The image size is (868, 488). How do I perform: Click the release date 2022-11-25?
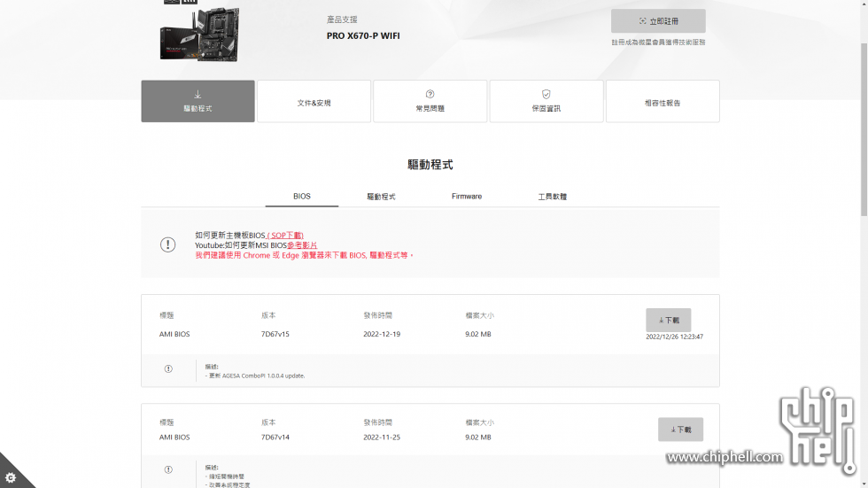pyautogui.click(x=382, y=438)
